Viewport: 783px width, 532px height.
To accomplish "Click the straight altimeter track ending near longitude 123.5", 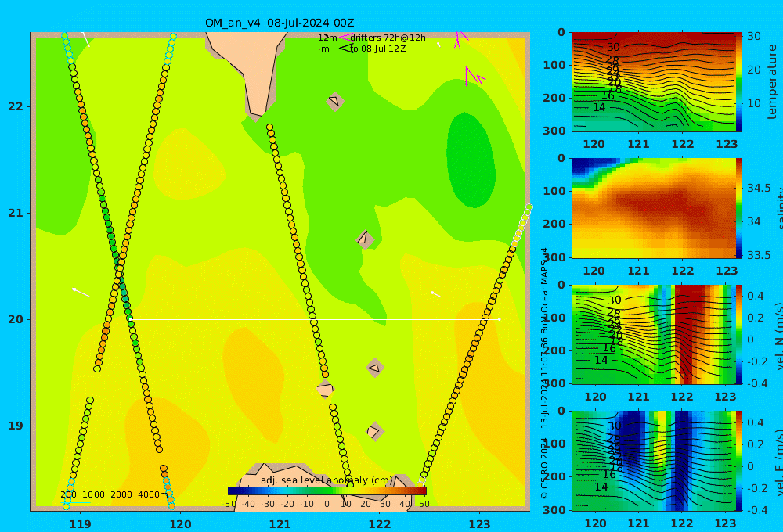I will click(474, 344).
